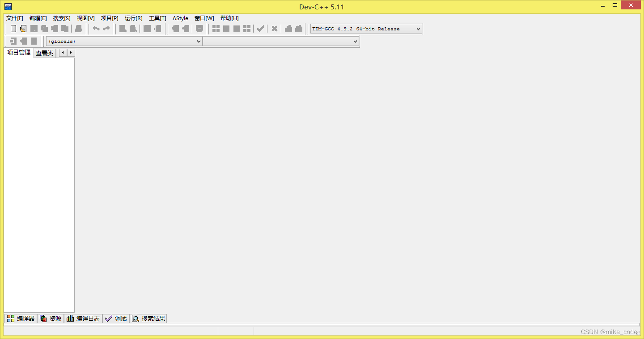
Task: Open the 编辑[E] menu
Action: pos(38,18)
